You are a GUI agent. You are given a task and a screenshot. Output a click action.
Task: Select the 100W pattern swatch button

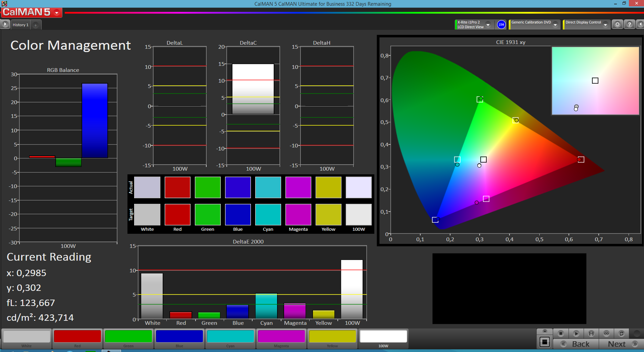point(383,339)
